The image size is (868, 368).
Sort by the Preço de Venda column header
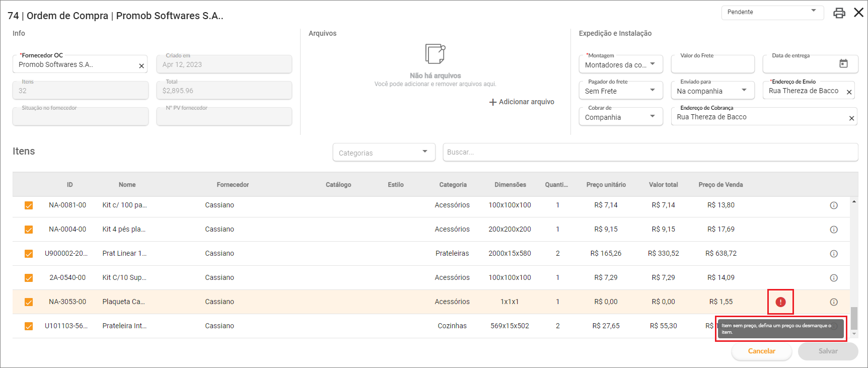click(x=720, y=185)
